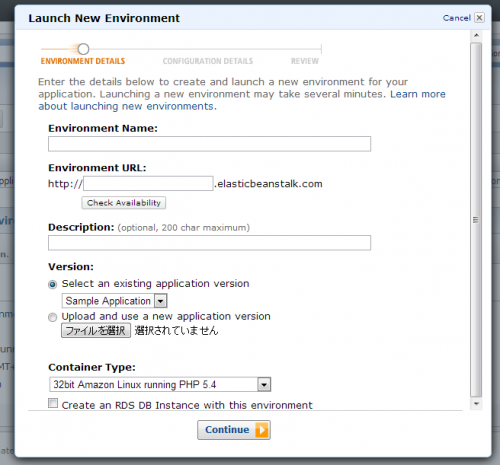Open the Sample Application dropdown
Viewport: 500px width, 465px height.
[x=114, y=301]
